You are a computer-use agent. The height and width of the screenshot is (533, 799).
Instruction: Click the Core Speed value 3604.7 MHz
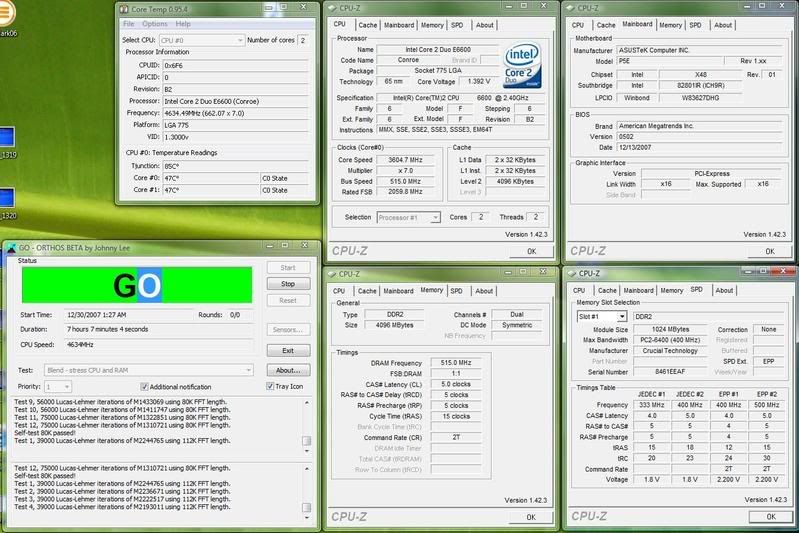(x=405, y=160)
